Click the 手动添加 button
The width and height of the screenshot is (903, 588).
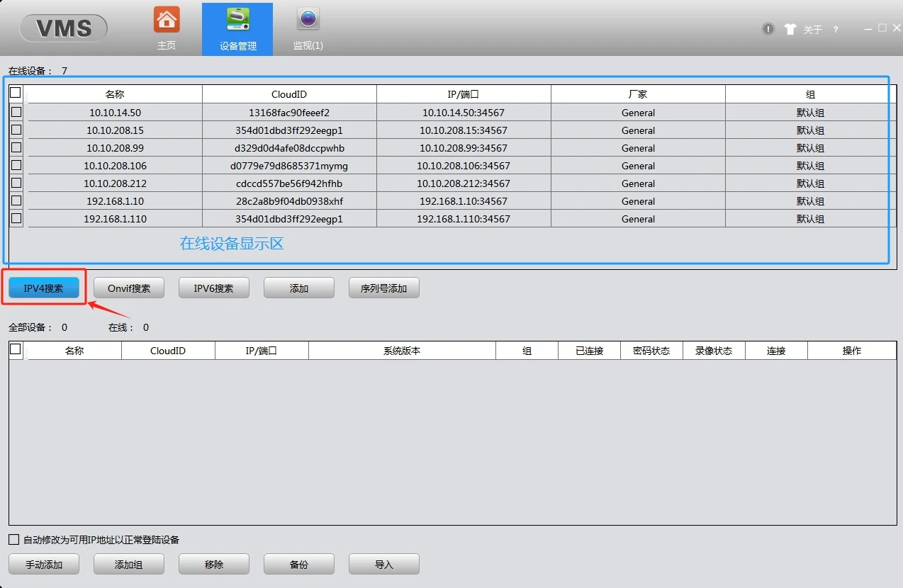(x=44, y=564)
